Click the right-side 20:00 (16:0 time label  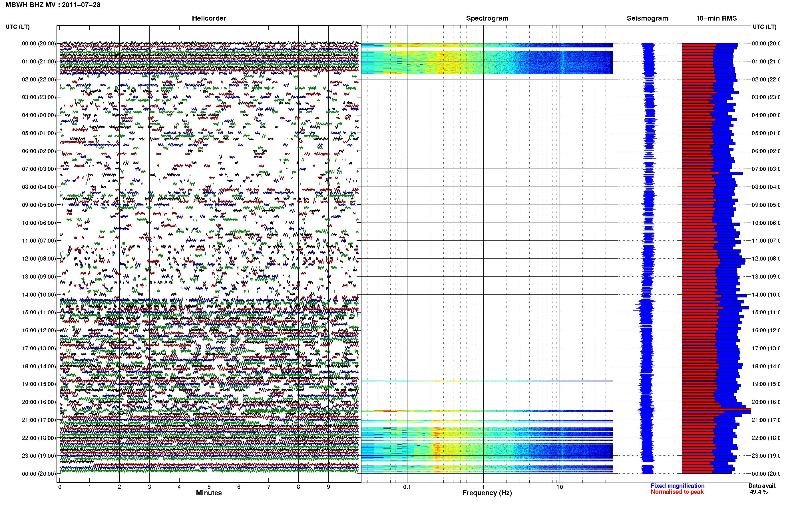(x=765, y=402)
